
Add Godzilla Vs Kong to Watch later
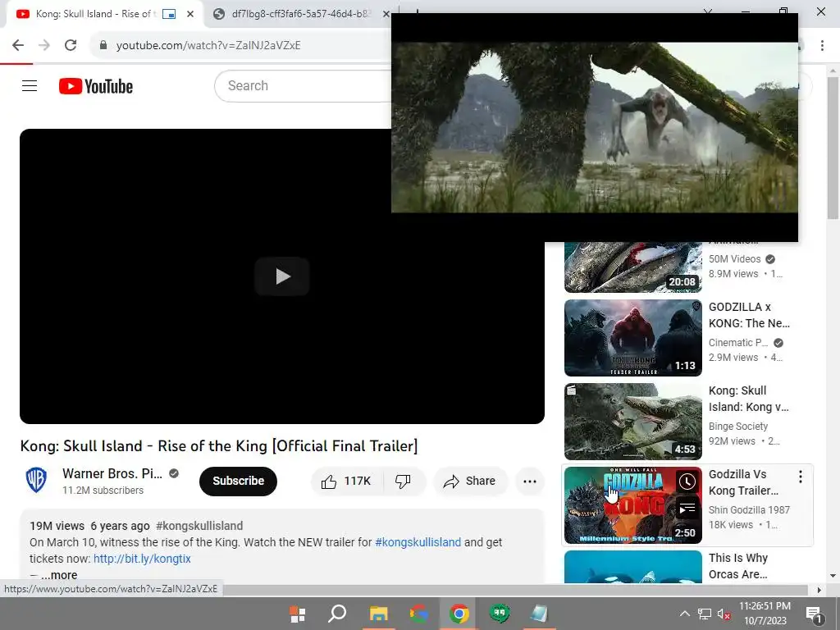687,482
